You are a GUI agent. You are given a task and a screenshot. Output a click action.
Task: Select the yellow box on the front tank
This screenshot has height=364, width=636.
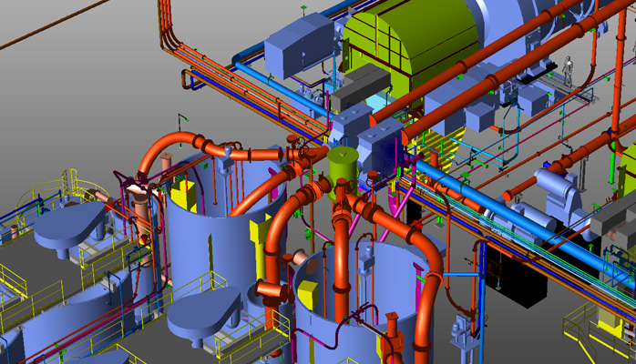(x=308, y=294)
